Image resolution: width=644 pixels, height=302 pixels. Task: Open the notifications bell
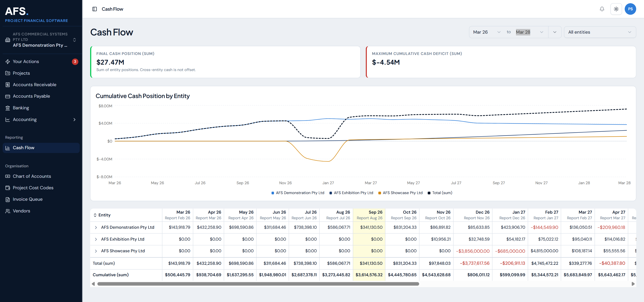(602, 9)
